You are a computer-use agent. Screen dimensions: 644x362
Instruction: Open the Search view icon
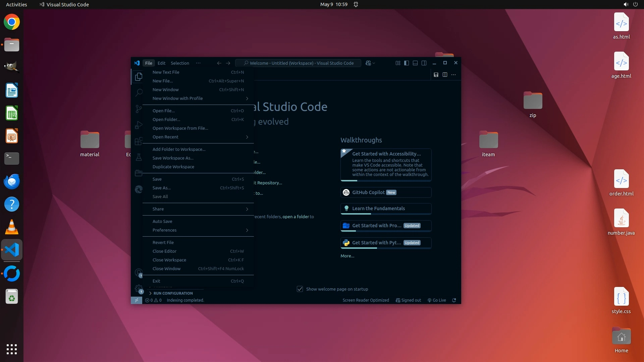139,93
